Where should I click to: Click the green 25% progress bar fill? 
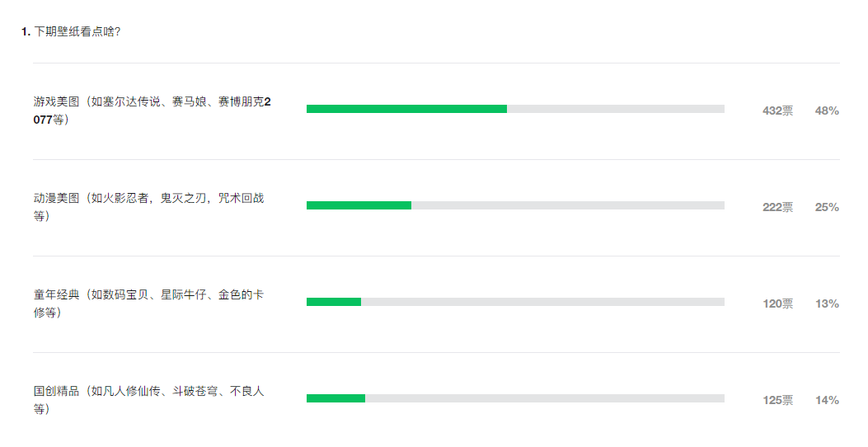pyautogui.click(x=359, y=205)
